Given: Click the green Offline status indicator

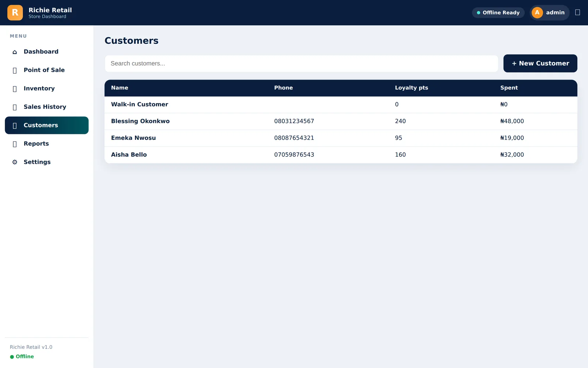Looking at the screenshot, I should pos(22,357).
